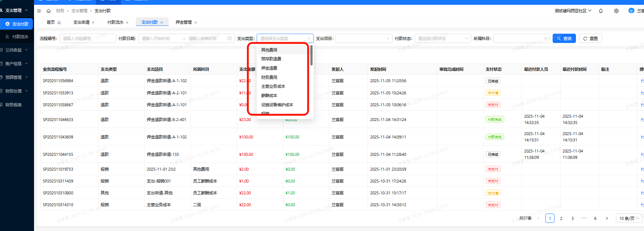The image size is (644, 231).
Task: Close the 支出付款 tab
Action: click(x=162, y=23)
